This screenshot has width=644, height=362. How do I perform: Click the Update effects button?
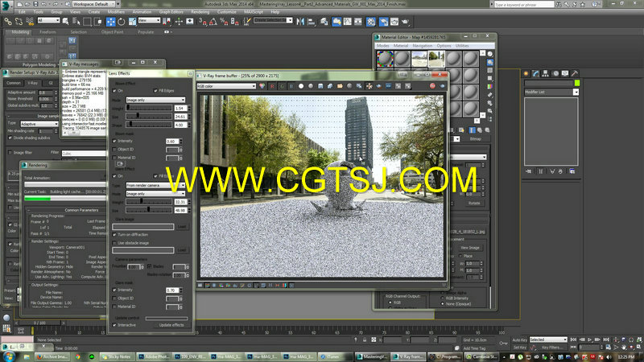point(171,325)
